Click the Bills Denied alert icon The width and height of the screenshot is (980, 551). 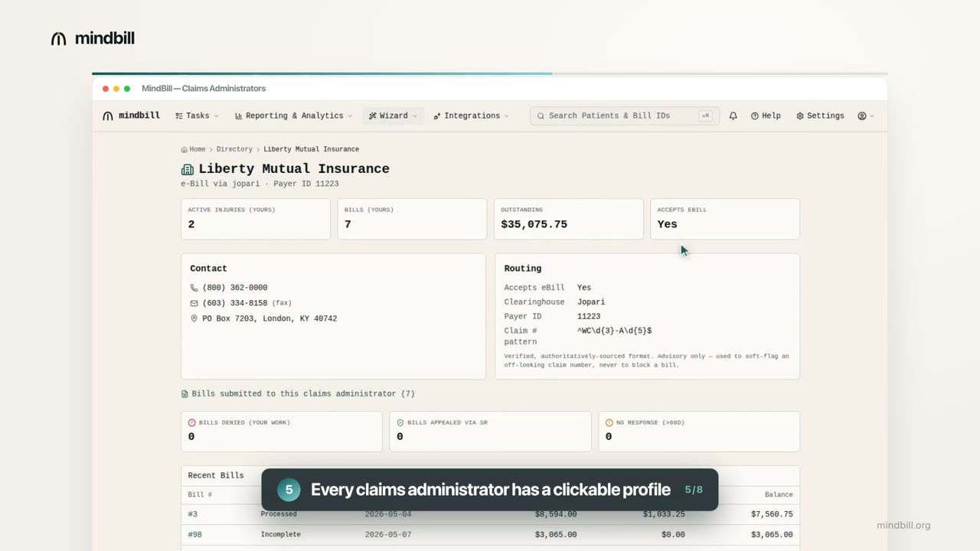(192, 422)
